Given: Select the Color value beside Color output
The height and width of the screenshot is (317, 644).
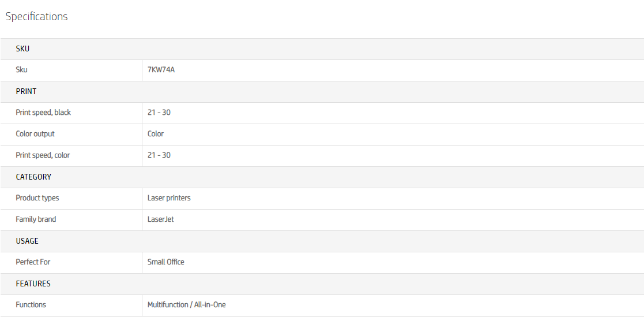Looking at the screenshot, I should point(156,134).
